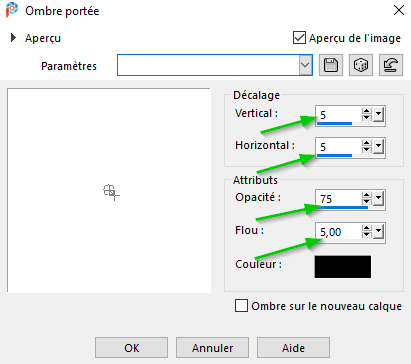
Task: Open the Flou value slider dropdown
Action: point(378,231)
